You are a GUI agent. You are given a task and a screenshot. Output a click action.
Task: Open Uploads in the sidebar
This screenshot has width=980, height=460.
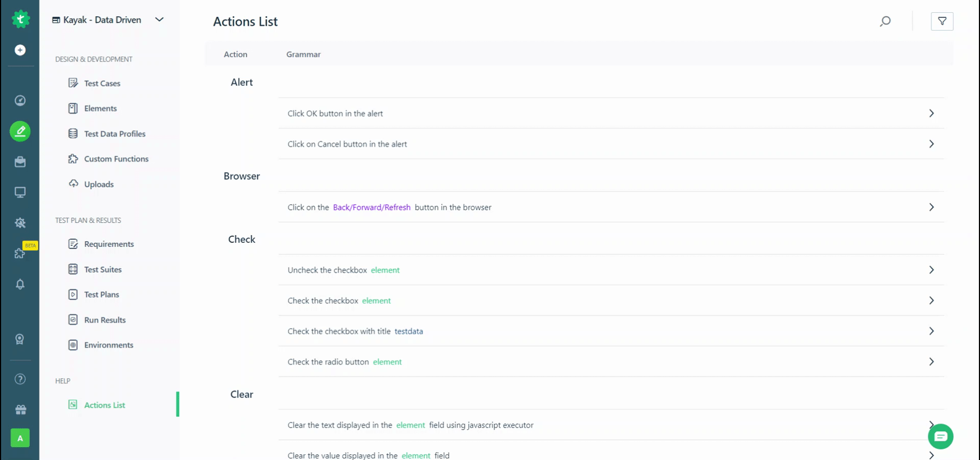pos(99,184)
